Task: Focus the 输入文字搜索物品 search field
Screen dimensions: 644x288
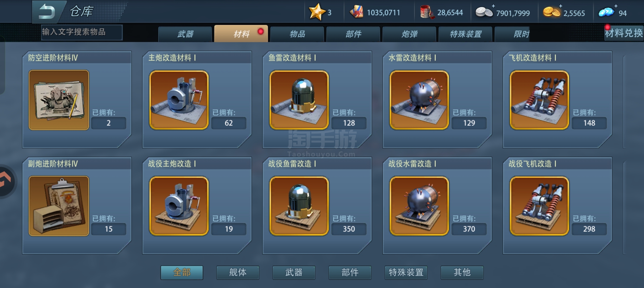Action: (x=82, y=32)
